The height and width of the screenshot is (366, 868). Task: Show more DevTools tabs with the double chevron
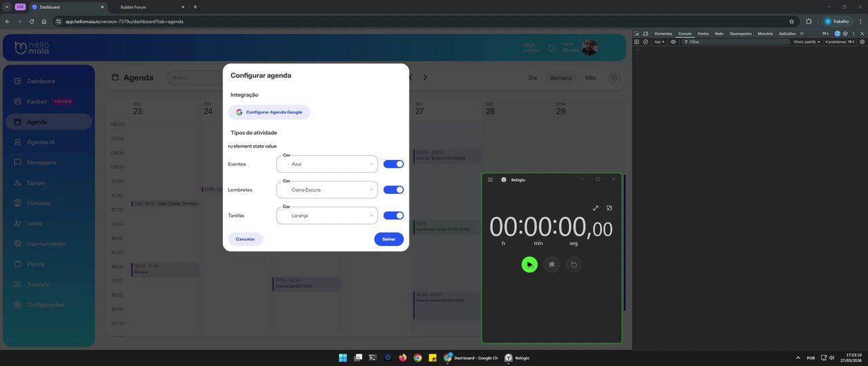802,33
